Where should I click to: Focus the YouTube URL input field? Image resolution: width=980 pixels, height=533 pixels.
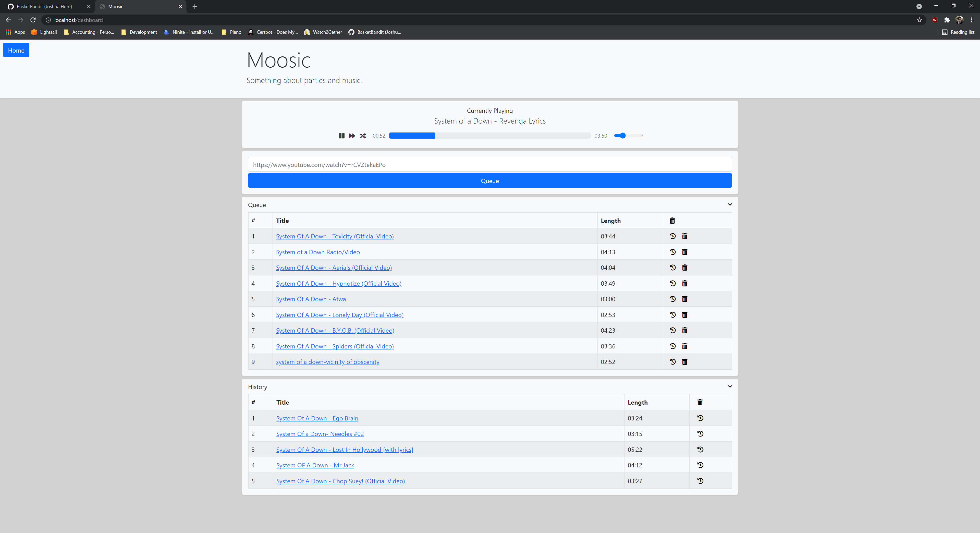(x=490, y=165)
